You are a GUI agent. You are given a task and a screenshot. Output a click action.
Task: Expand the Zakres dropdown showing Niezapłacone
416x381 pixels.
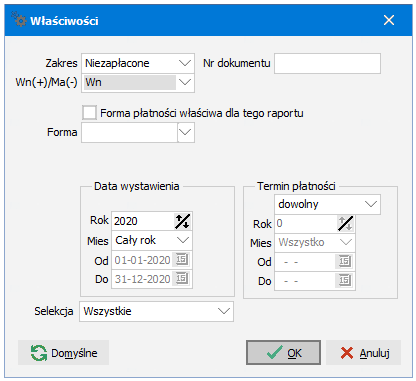click(x=185, y=63)
